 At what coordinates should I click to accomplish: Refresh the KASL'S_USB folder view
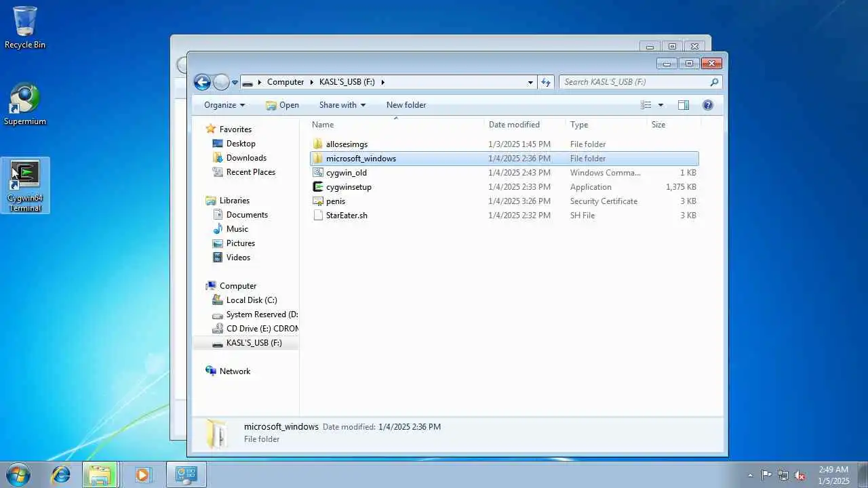point(546,82)
